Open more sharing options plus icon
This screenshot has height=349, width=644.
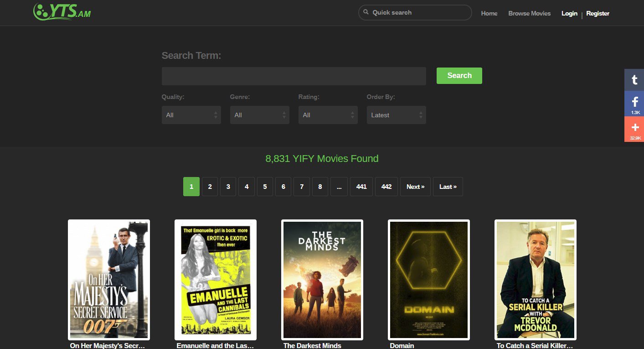[x=634, y=129]
